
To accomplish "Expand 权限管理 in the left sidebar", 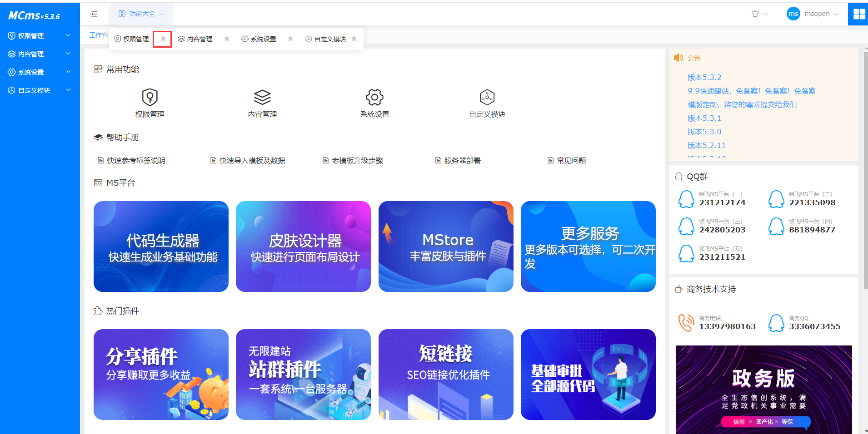I will tap(40, 36).
